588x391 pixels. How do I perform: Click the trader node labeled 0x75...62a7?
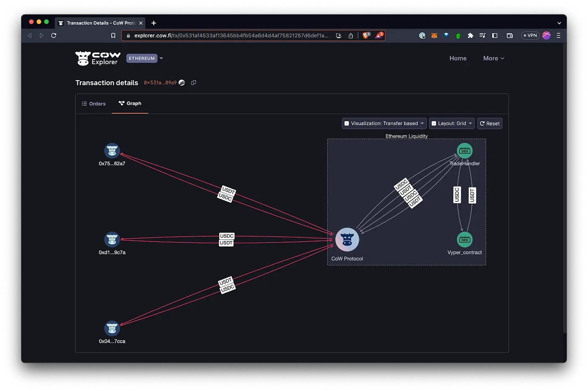112,150
